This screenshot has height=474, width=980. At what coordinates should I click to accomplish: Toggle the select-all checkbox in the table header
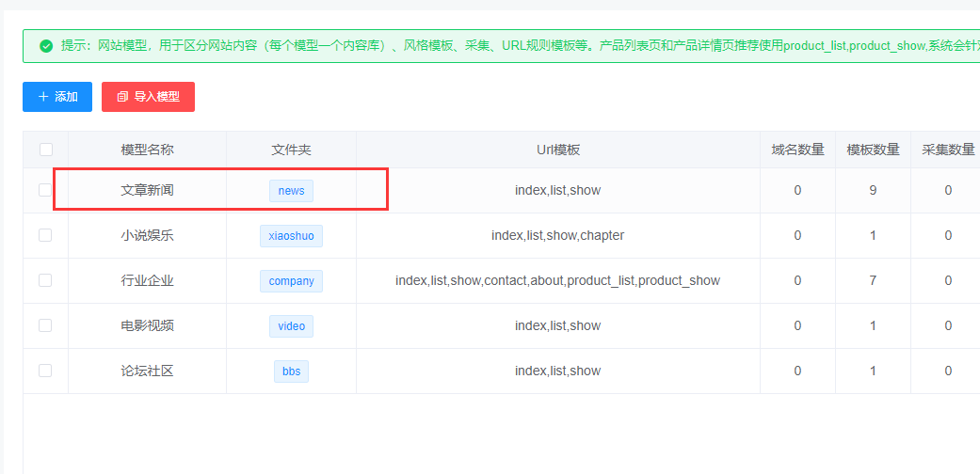[x=45, y=150]
